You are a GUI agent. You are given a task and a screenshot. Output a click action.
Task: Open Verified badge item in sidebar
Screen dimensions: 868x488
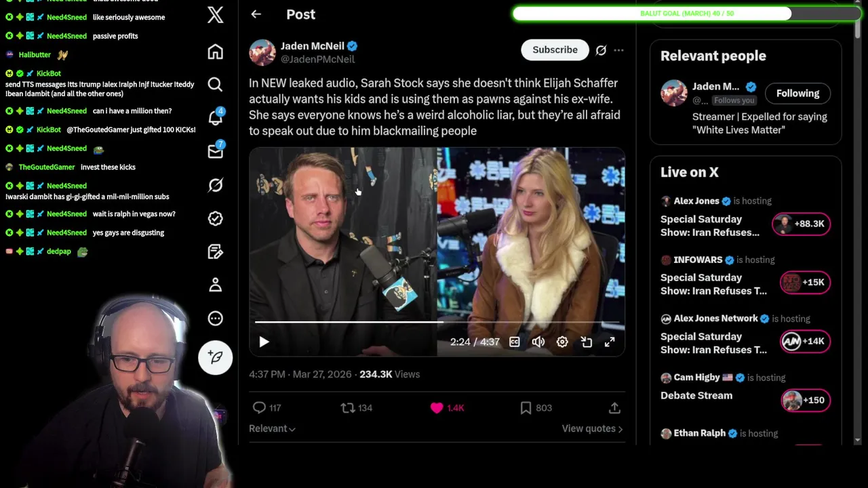pyautogui.click(x=215, y=218)
